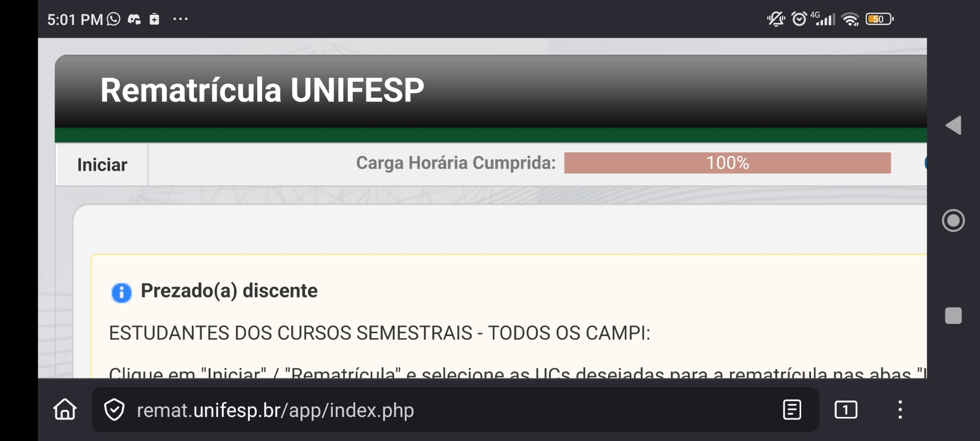Click the Rematrícula UNIFESP header title

point(262,91)
